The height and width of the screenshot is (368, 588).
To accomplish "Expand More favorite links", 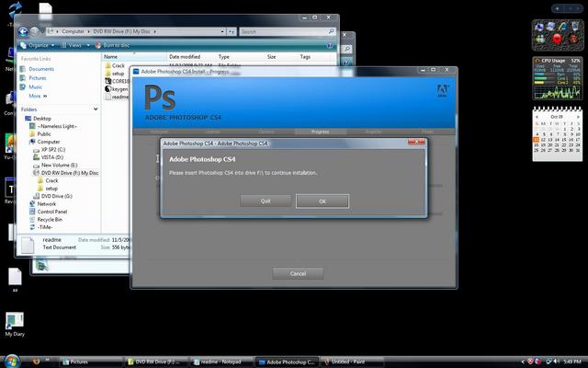I will (x=38, y=96).
